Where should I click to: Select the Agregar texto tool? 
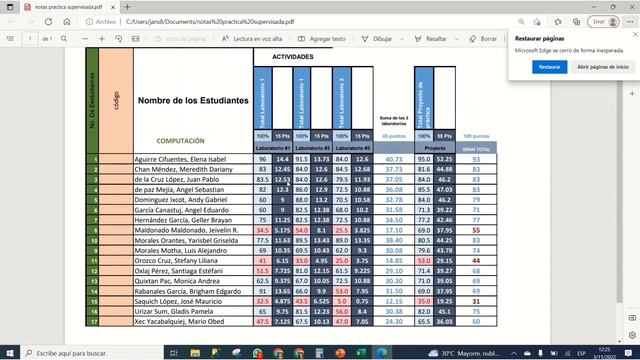click(x=322, y=39)
